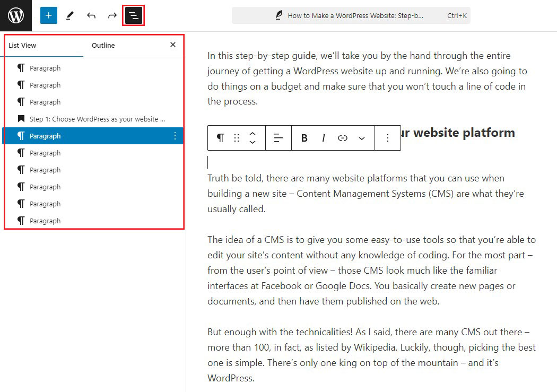Open the text alignment options

(x=278, y=138)
